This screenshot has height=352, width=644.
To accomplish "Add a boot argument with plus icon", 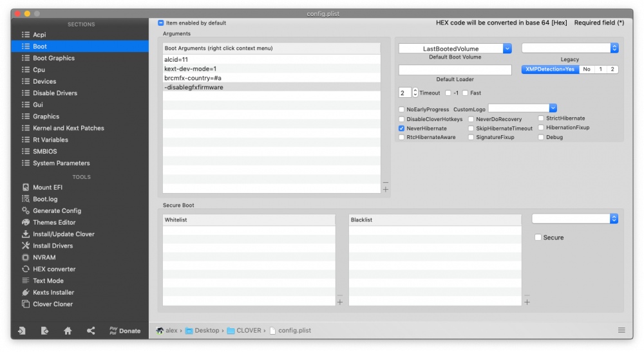I will [386, 190].
